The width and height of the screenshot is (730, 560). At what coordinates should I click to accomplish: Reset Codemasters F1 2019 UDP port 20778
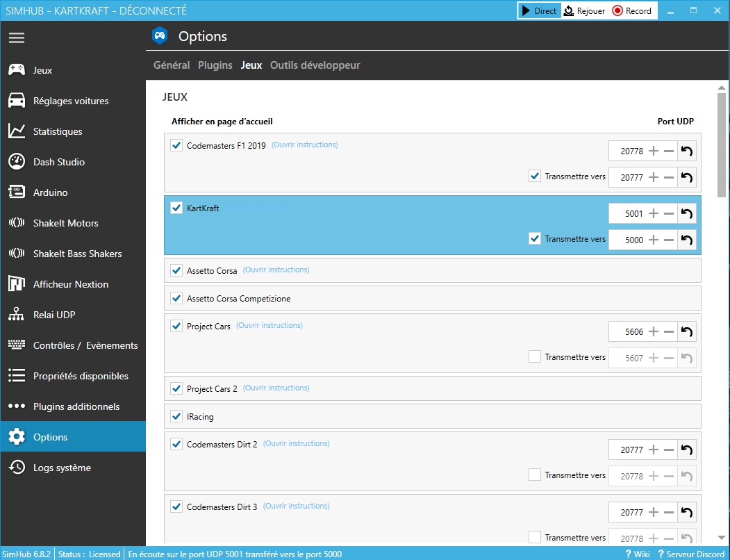[x=687, y=151]
